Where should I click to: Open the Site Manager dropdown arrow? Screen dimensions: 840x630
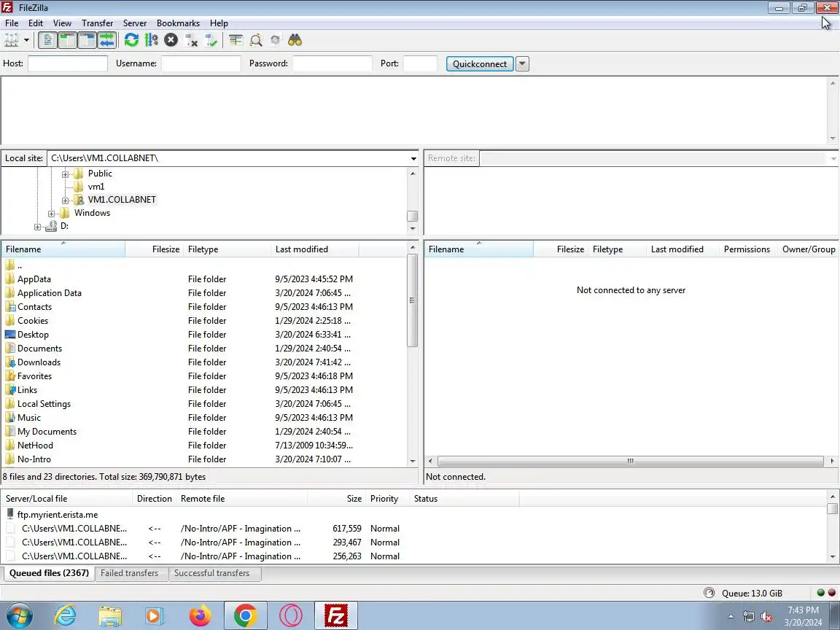[x=26, y=40]
